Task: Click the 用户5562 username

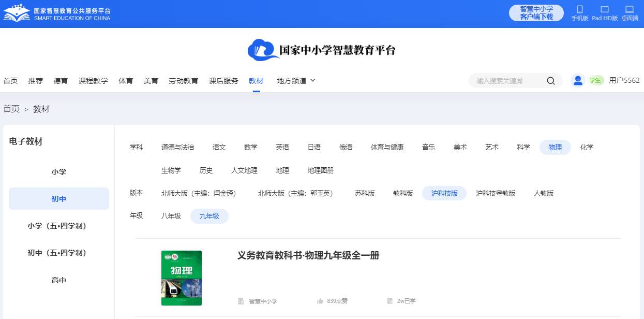Action: [624, 80]
